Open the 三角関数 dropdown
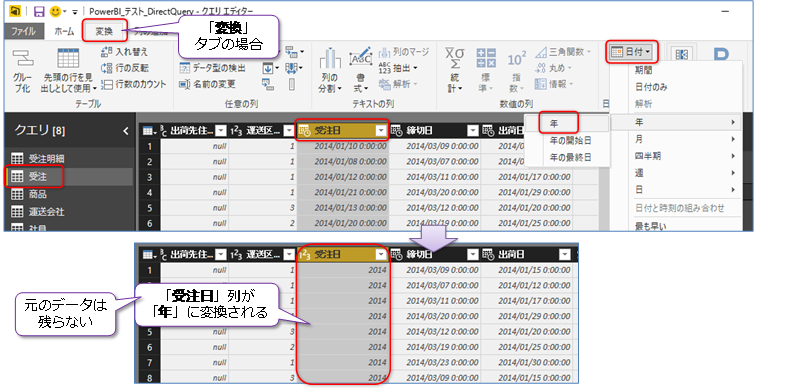 pyautogui.click(x=563, y=52)
